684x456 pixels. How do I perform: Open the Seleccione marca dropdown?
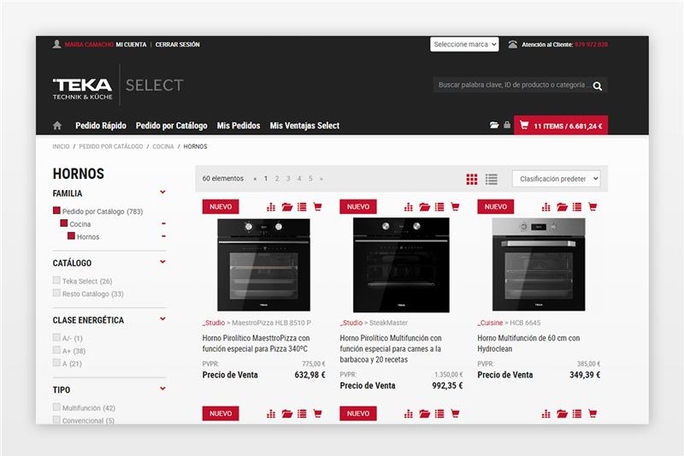click(464, 44)
